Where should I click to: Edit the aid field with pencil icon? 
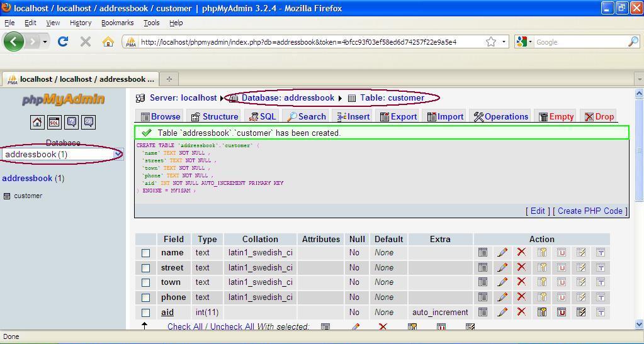tap(502, 313)
